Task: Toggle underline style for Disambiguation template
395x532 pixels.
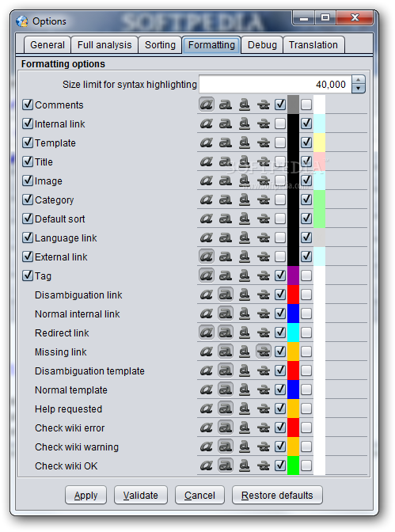Action: click(245, 370)
